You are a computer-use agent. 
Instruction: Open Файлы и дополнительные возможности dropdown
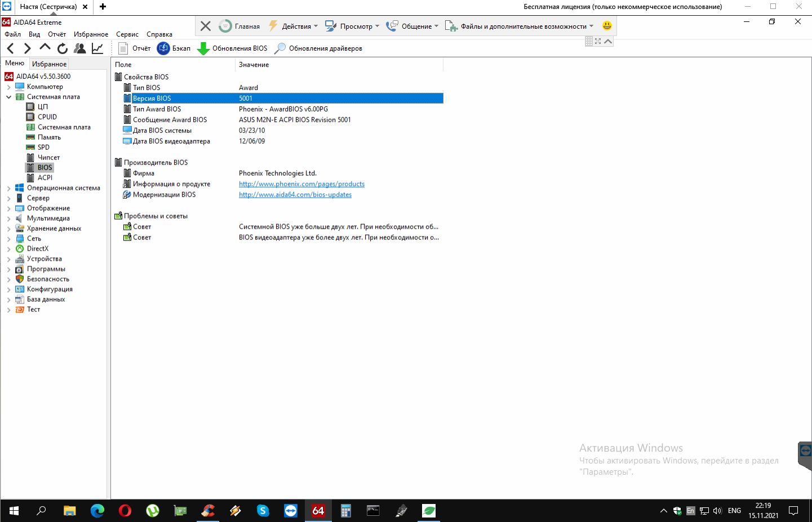click(x=520, y=26)
